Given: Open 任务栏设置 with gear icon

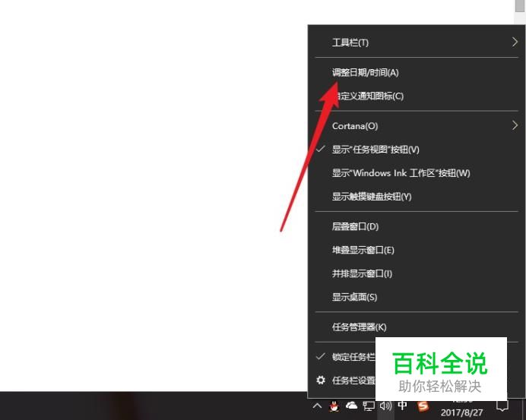Looking at the screenshot, I should [346, 380].
